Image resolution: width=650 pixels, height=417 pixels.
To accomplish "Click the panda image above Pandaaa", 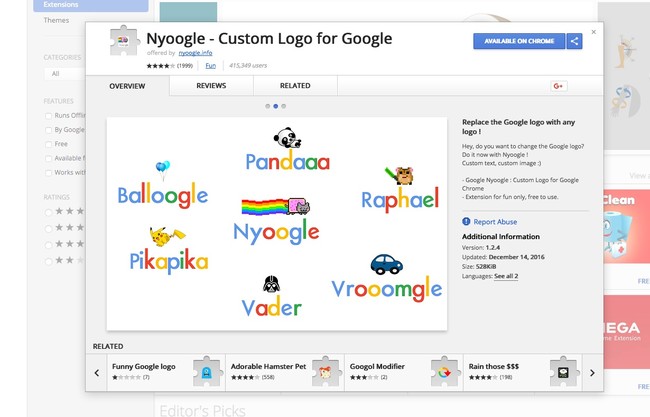I will (x=287, y=138).
